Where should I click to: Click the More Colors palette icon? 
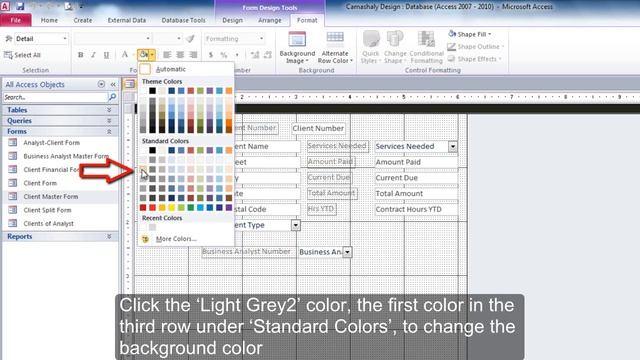tap(145, 239)
